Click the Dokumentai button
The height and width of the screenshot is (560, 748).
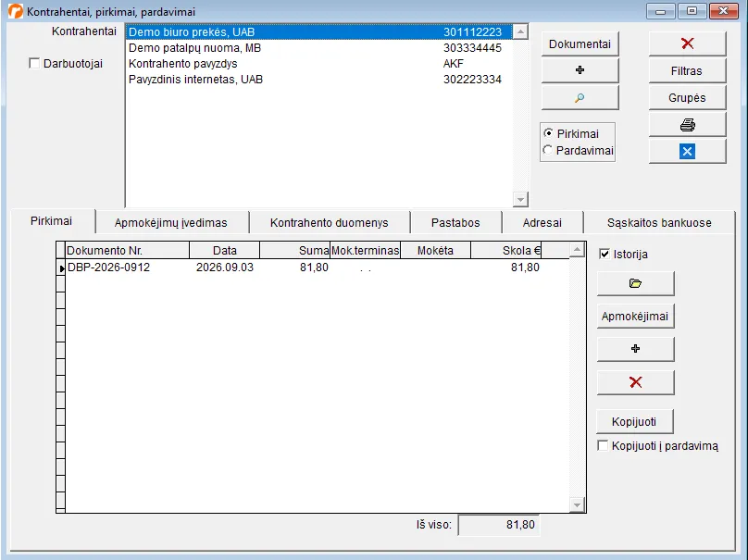click(x=580, y=44)
